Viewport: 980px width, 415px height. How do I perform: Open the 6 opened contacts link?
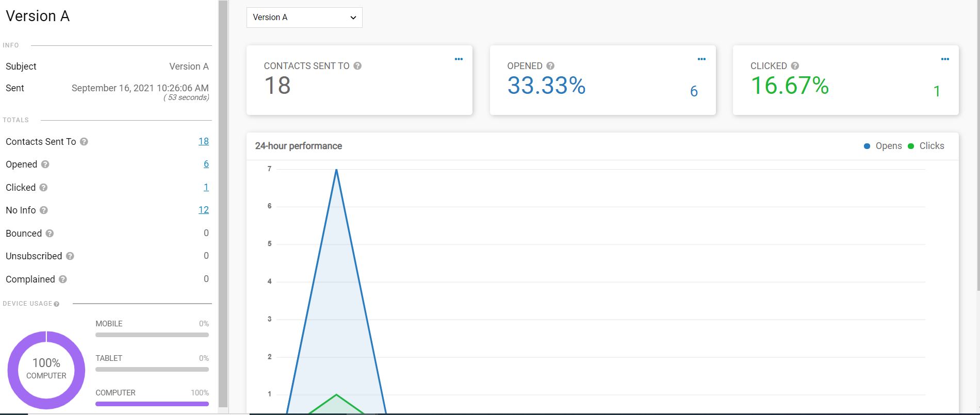(x=206, y=164)
